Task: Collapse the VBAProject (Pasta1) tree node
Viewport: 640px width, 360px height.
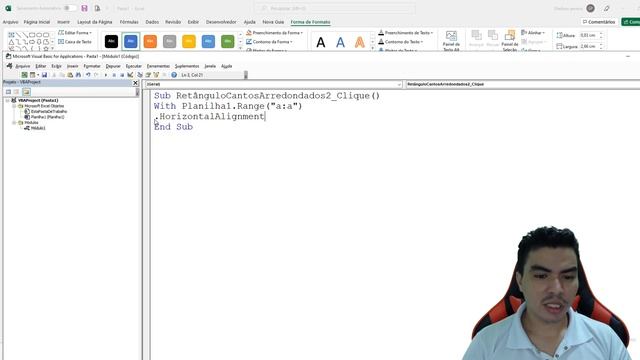Action: (7, 100)
